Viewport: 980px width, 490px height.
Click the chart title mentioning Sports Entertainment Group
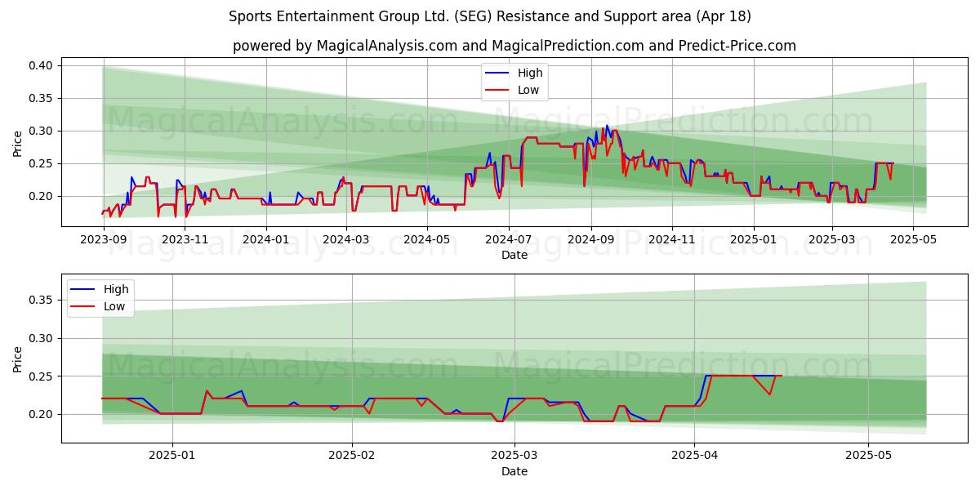[490, 16]
